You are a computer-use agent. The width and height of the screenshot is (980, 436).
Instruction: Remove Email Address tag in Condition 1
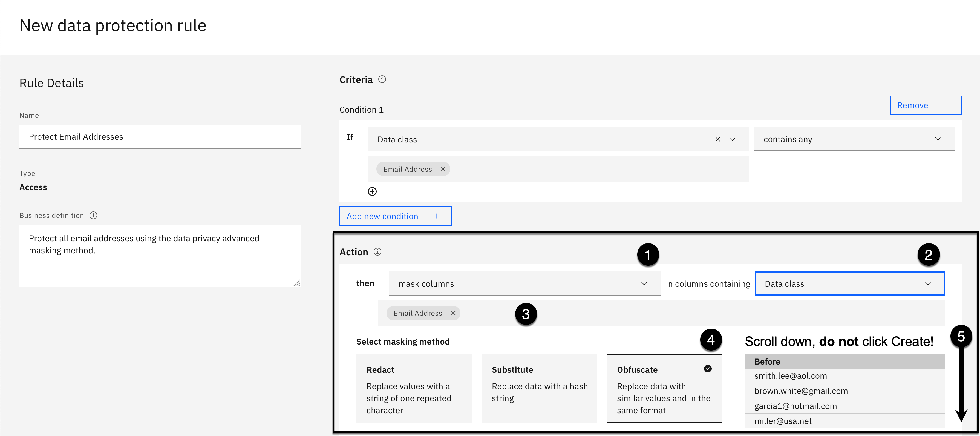click(x=443, y=169)
